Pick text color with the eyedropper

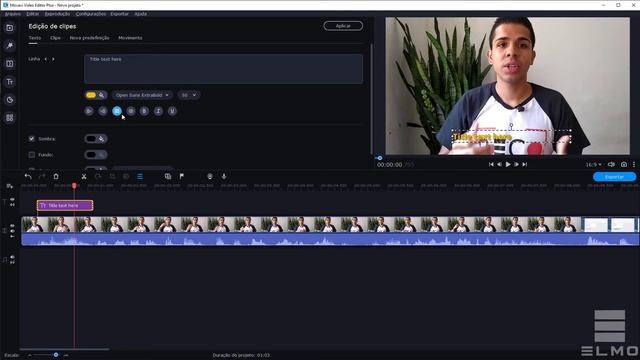click(101, 95)
